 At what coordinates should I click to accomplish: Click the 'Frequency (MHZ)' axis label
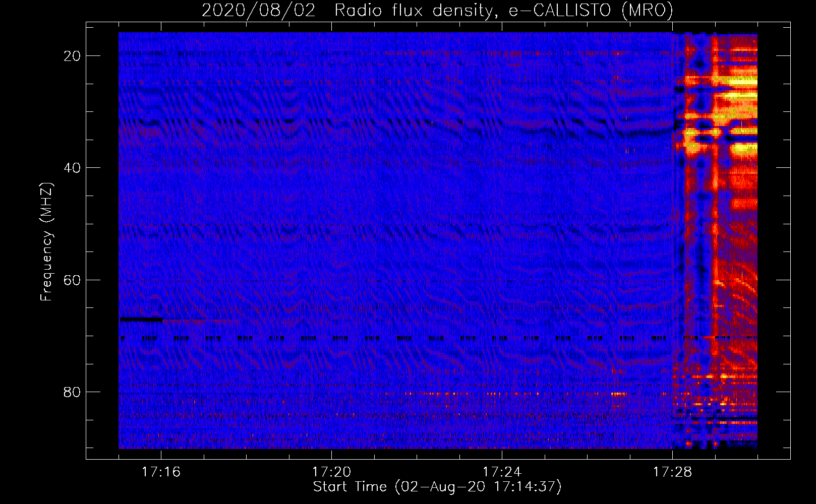point(46,241)
